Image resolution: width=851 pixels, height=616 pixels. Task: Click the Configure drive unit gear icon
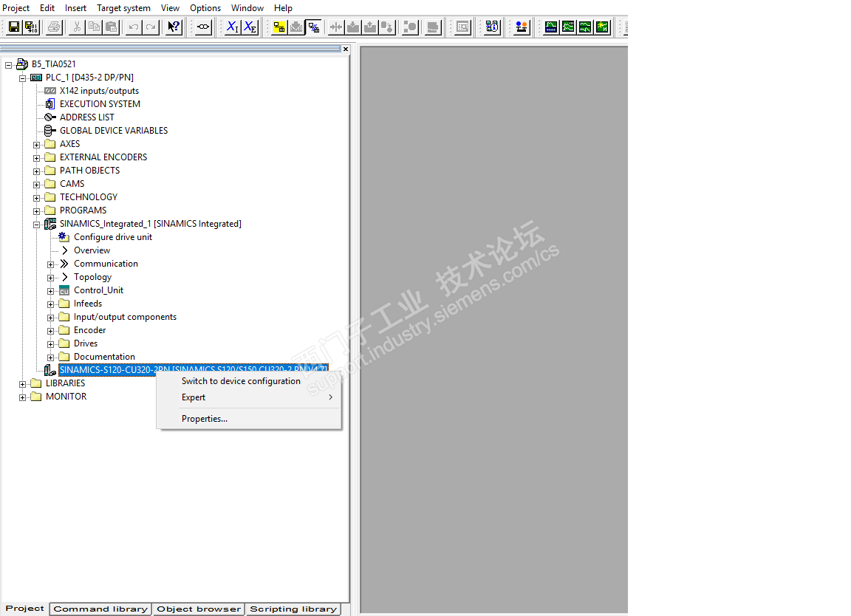click(x=64, y=237)
